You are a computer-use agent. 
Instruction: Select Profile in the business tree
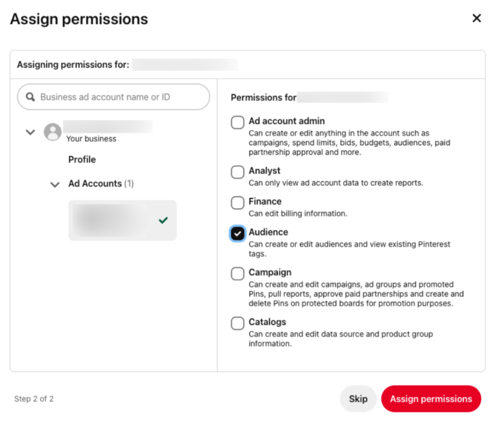point(82,160)
